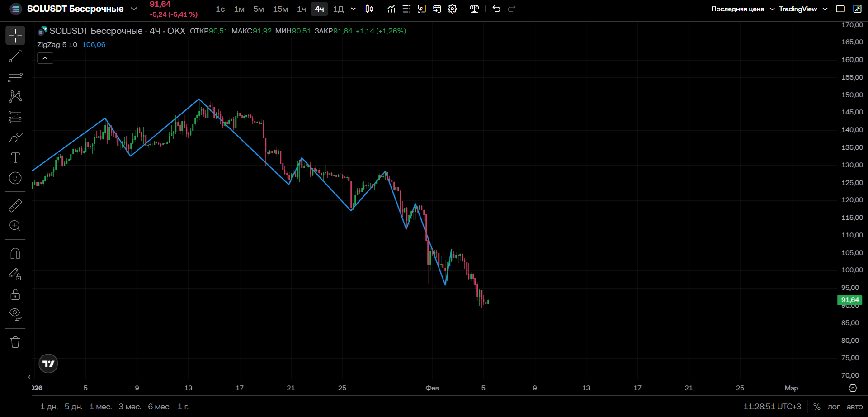The width and height of the screenshot is (868, 417).
Task: Set range to 3 мес.
Action: [130, 407]
